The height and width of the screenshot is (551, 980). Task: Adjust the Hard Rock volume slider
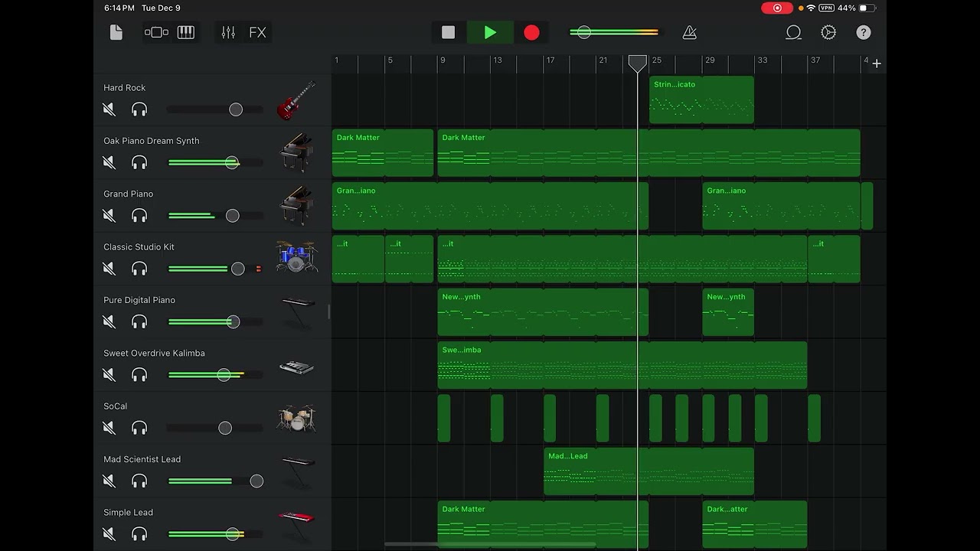coord(215,109)
